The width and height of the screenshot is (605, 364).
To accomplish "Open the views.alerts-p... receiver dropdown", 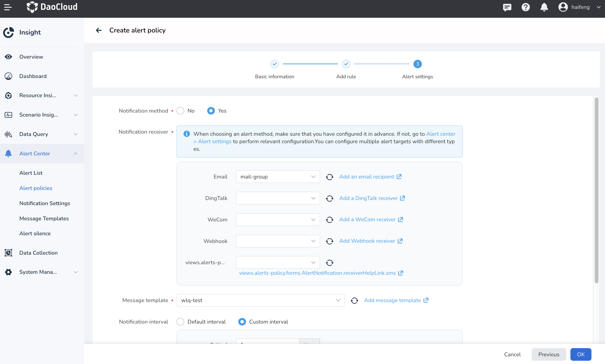I will 278,262.
